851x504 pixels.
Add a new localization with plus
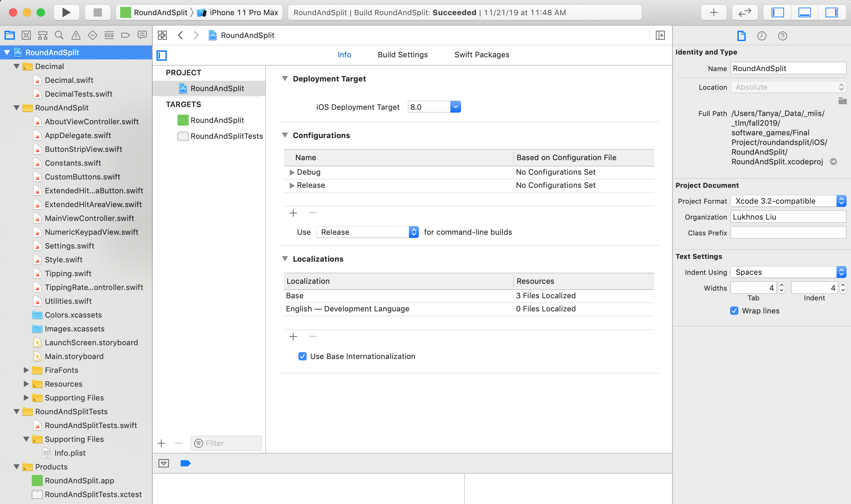pyautogui.click(x=293, y=337)
